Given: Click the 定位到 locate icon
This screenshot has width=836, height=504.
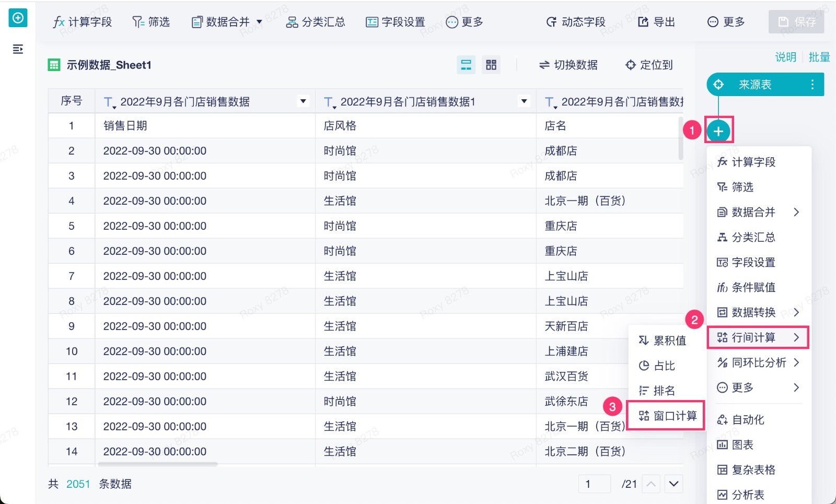Looking at the screenshot, I should 631,65.
